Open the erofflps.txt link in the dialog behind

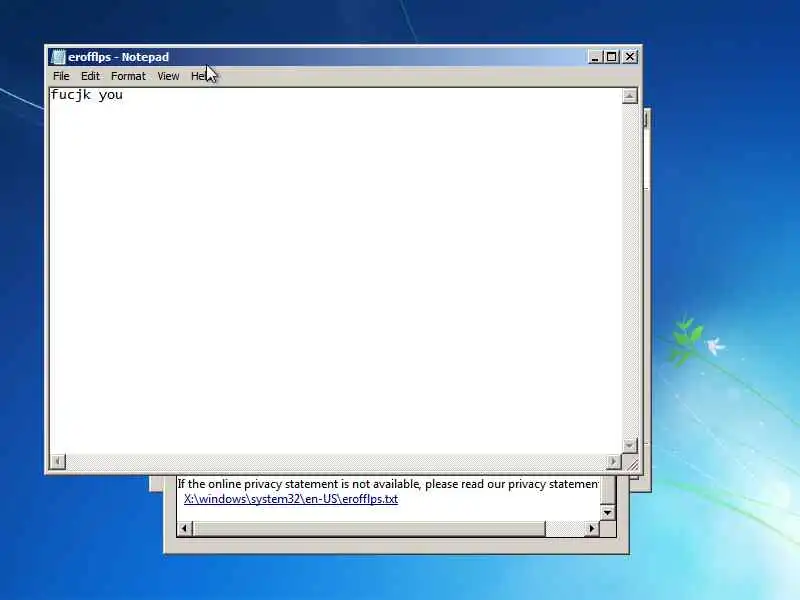[x=291, y=499]
